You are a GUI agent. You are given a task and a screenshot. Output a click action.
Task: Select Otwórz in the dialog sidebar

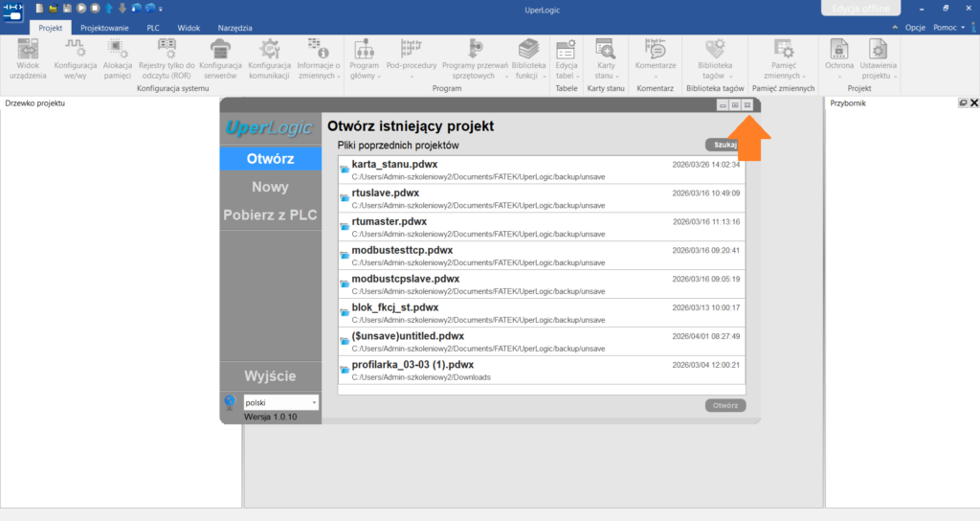(271, 158)
